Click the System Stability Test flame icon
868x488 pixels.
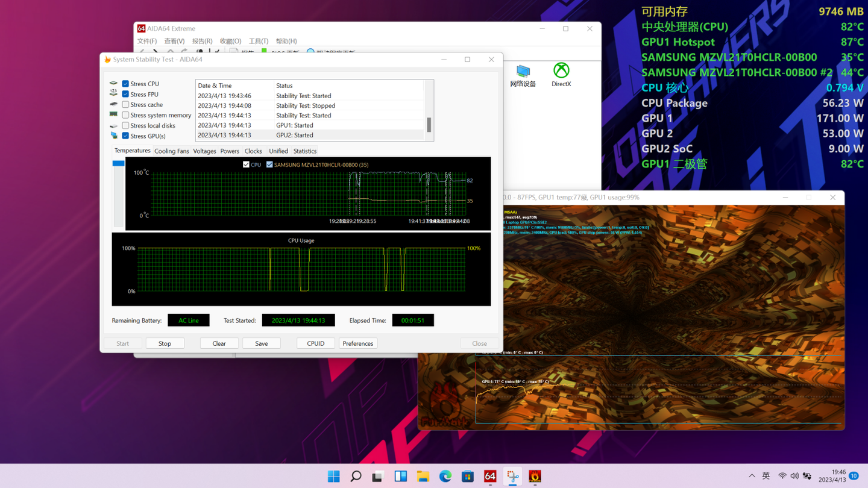[x=107, y=60]
